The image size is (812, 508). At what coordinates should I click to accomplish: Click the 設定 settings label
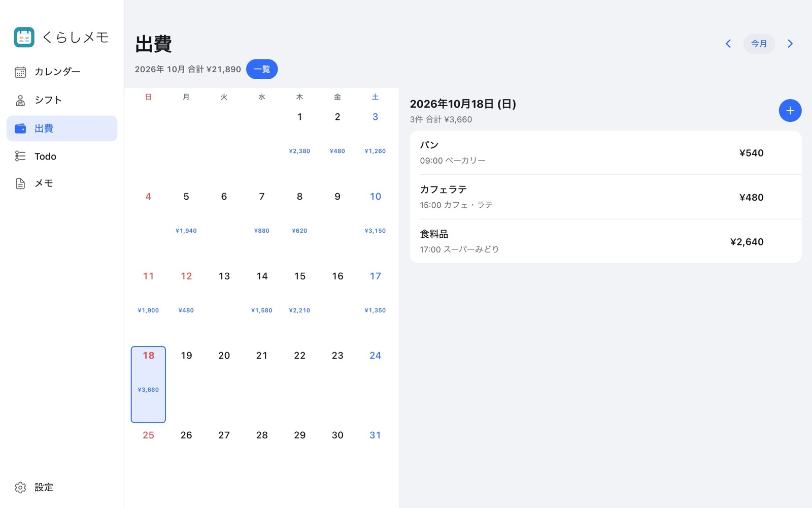pyautogui.click(x=44, y=488)
